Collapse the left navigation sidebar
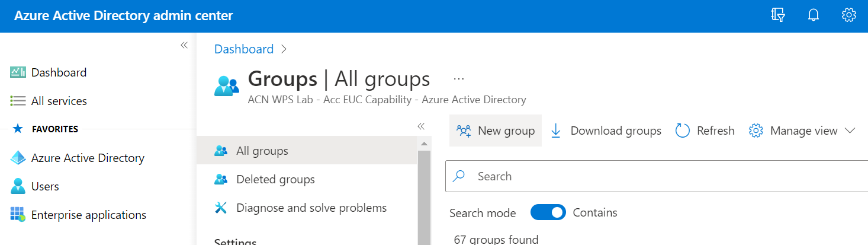The width and height of the screenshot is (868, 245). point(184,45)
